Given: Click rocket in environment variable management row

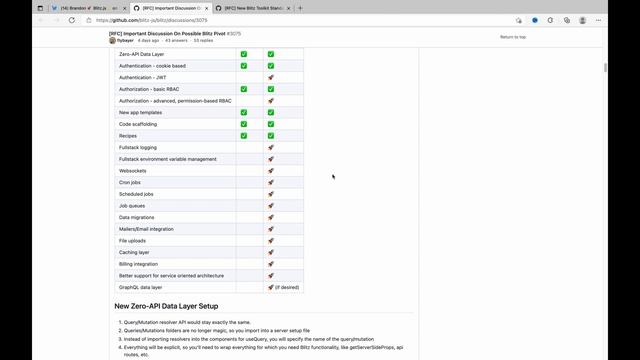Looking at the screenshot, I should [271, 159].
